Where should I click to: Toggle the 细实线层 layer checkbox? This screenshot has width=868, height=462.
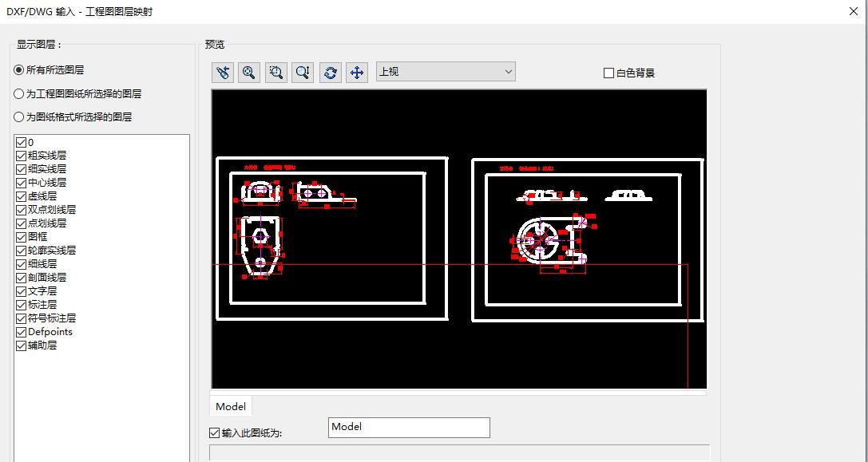(21, 169)
